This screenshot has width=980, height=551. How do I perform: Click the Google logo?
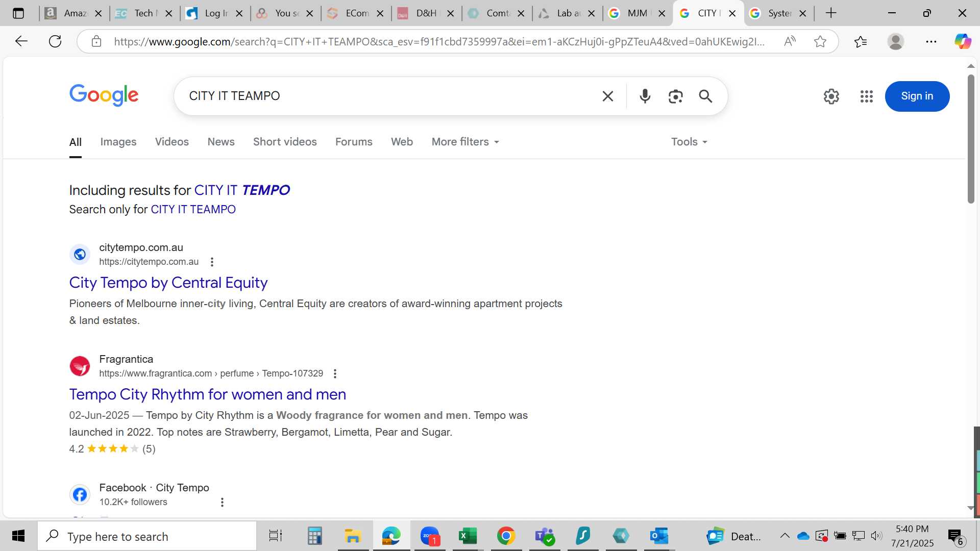(x=104, y=95)
